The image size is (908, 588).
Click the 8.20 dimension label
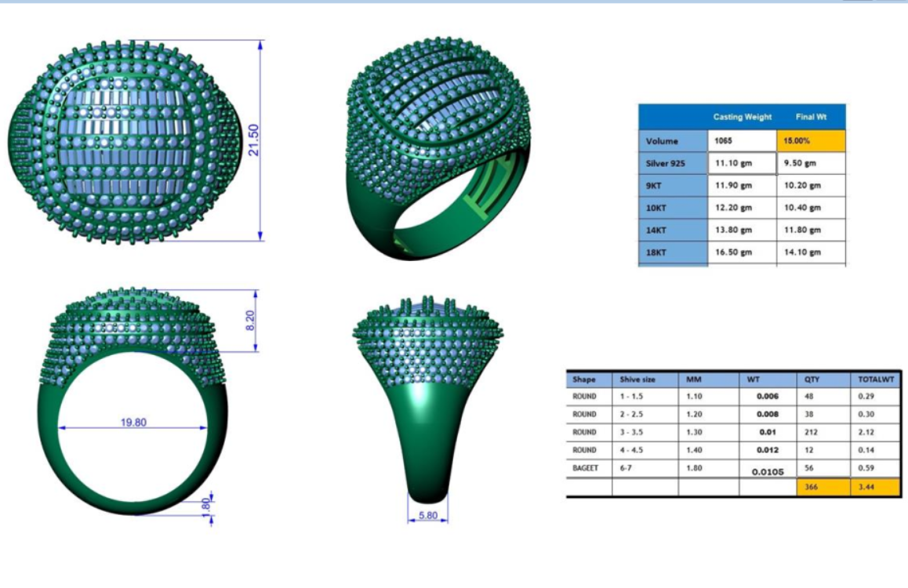pyautogui.click(x=251, y=320)
